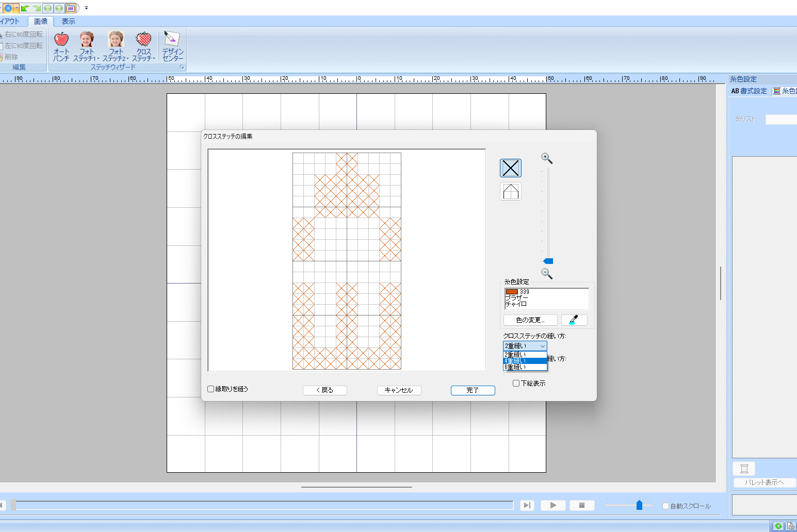Click the zoom out magnifier icon
Viewport: 797px width, 532px height.
tap(546, 274)
